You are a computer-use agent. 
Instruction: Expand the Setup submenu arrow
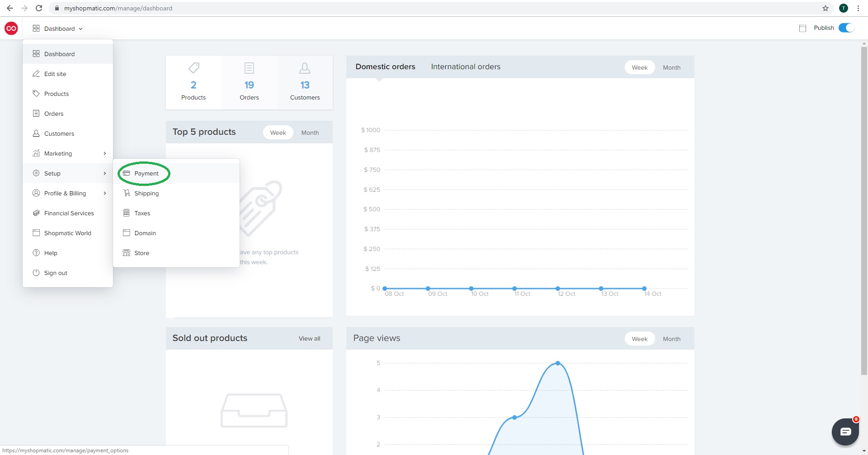[105, 173]
